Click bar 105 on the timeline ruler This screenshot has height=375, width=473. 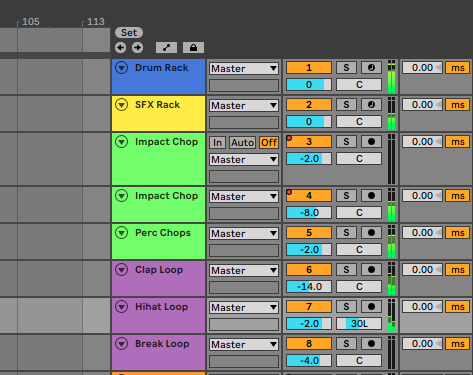(x=31, y=22)
